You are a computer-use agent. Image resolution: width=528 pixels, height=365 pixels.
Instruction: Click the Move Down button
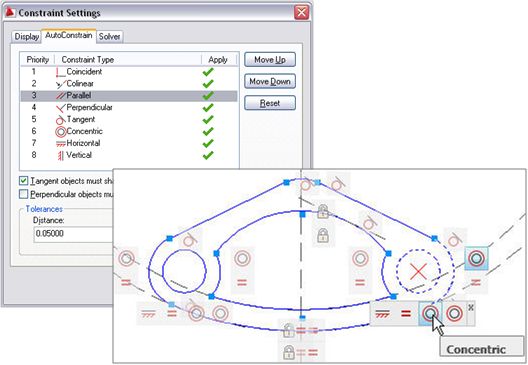pyautogui.click(x=270, y=81)
